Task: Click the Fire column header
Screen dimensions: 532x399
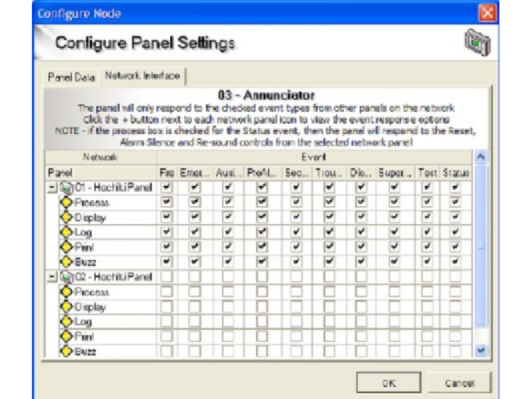Action: click(167, 173)
